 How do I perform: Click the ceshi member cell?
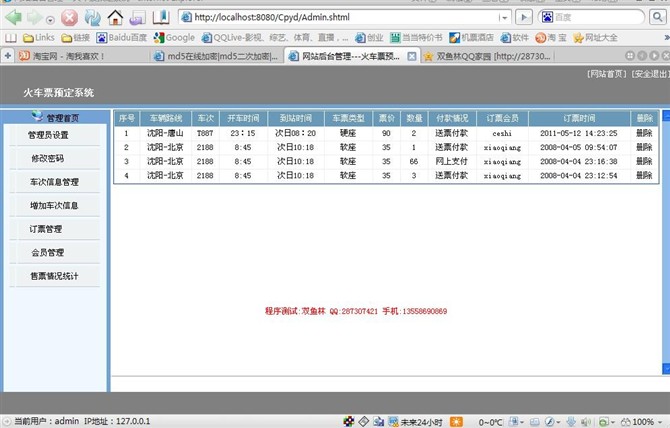(502, 134)
